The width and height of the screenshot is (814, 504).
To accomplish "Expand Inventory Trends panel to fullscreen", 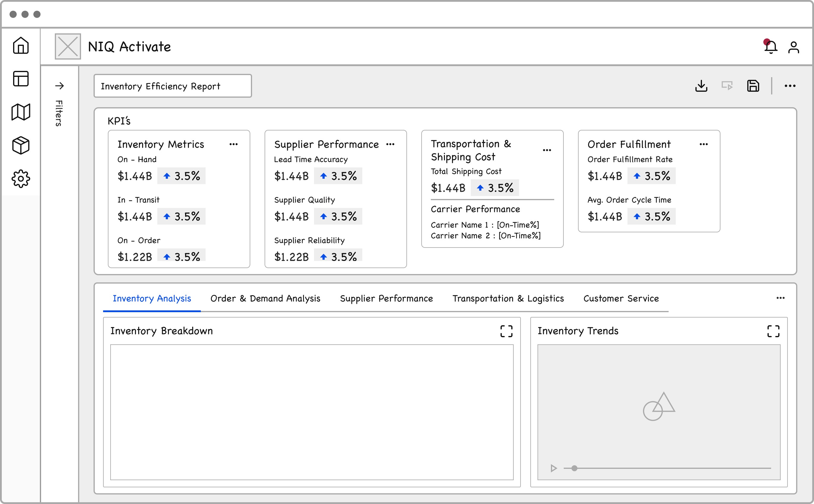I will pyautogui.click(x=773, y=331).
